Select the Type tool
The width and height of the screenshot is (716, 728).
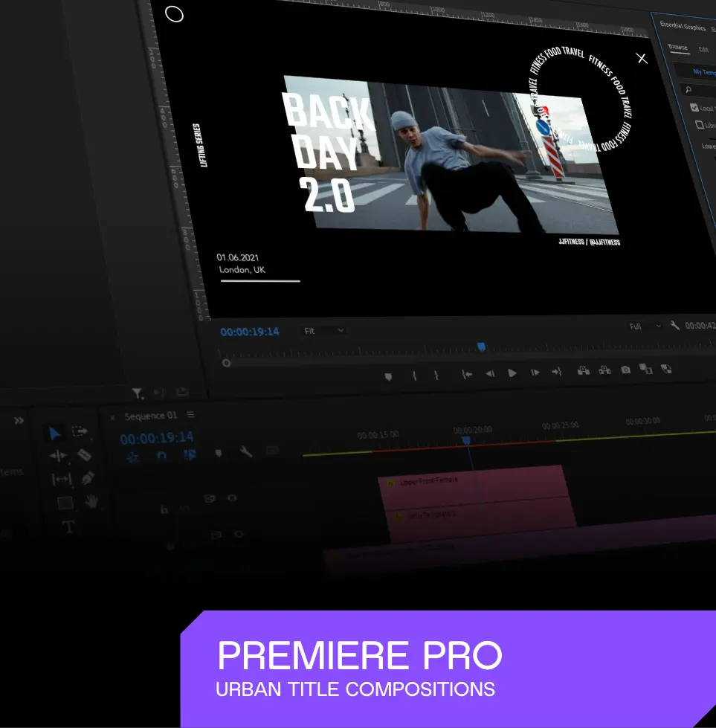pyautogui.click(x=68, y=526)
